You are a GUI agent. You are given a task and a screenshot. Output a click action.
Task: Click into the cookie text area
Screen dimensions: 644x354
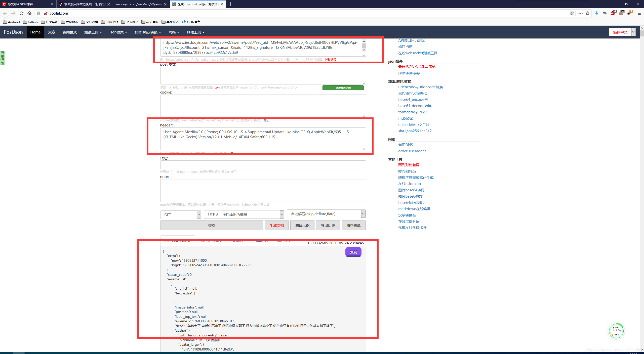[x=263, y=106]
